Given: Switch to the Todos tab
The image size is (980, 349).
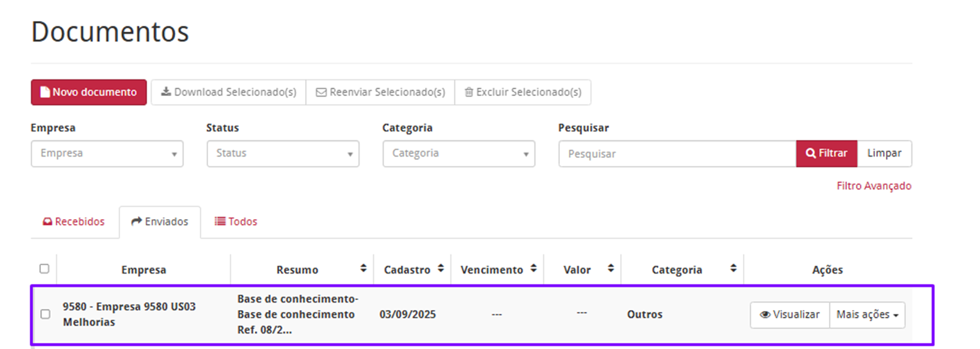Looking at the screenshot, I should (x=236, y=222).
